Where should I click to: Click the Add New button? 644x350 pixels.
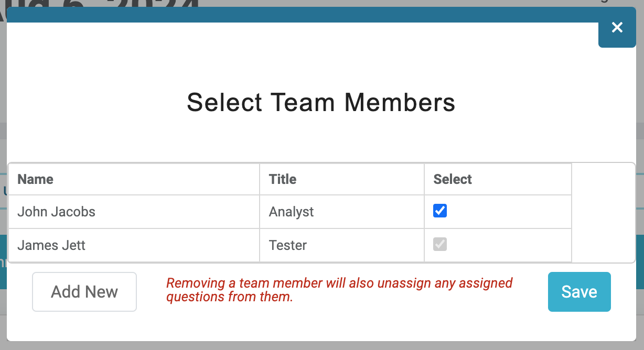tap(84, 292)
